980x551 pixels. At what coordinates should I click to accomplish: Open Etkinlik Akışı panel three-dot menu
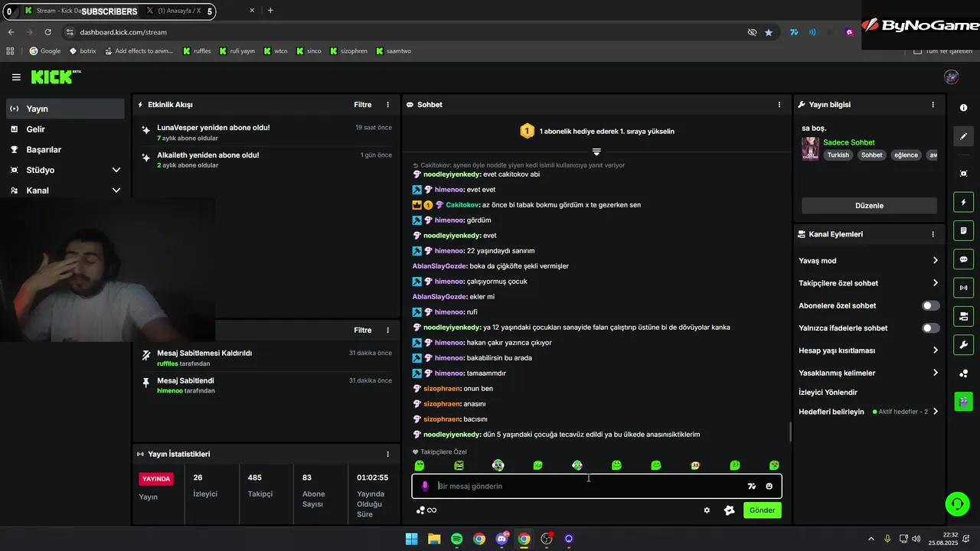click(387, 105)
